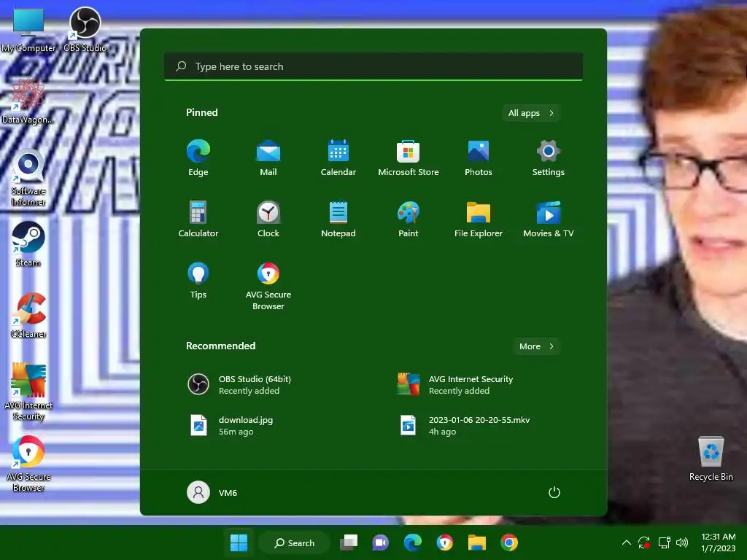Launch Google Chrome from the taskbar
Screen dimensions: 747x560
coord(508,542)
